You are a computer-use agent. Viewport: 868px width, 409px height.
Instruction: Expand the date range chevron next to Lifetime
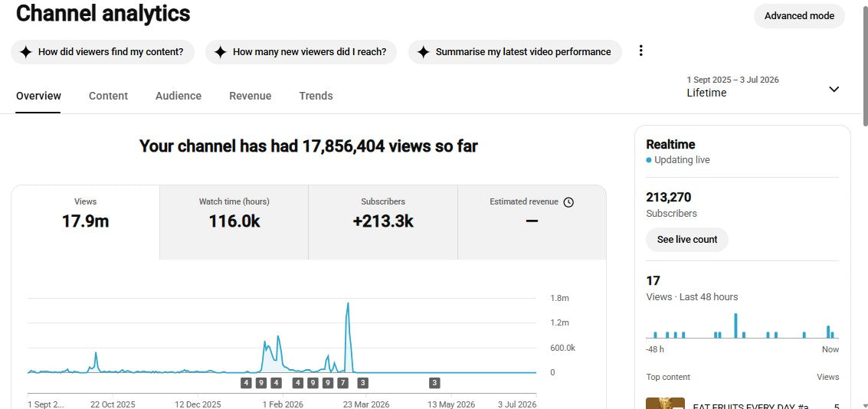click(x=834, y=89)
